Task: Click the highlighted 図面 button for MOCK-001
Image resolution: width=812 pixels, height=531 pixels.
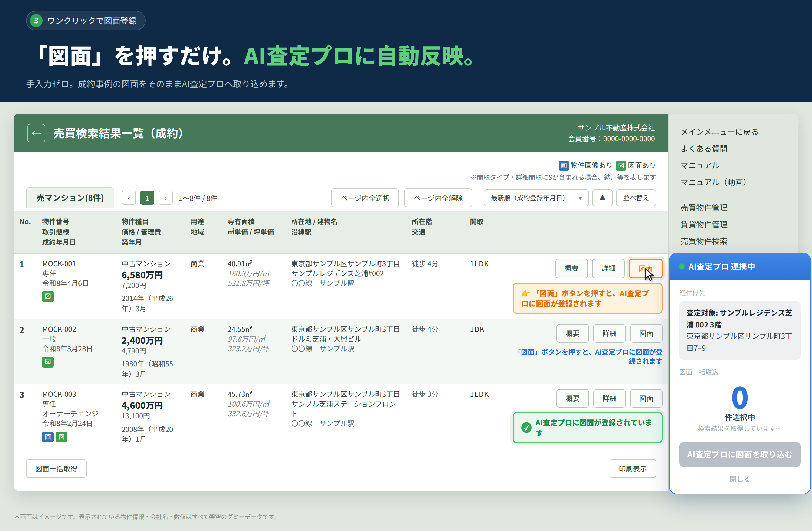Action: tap(646, 268)
